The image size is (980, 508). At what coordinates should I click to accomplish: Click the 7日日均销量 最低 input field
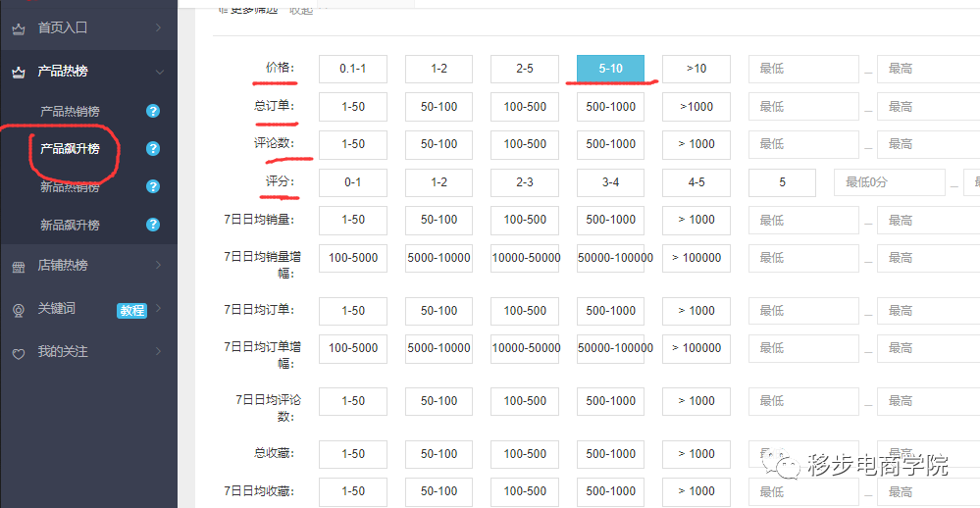[803, 220]
